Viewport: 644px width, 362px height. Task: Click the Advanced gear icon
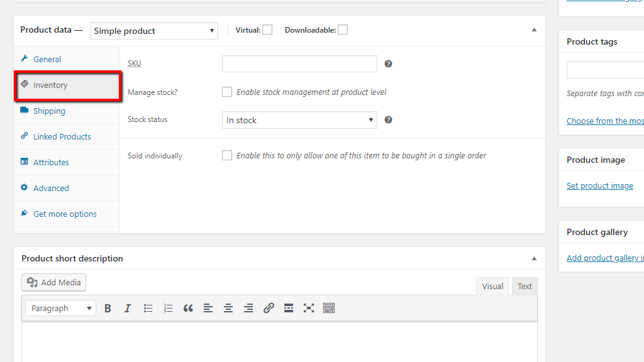[25, 187]
